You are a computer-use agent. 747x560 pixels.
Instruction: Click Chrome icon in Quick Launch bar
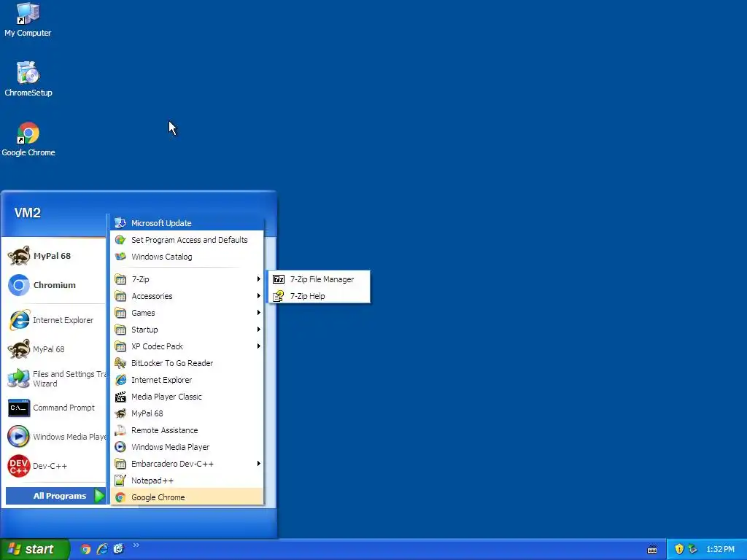click(x=85, y=549)
